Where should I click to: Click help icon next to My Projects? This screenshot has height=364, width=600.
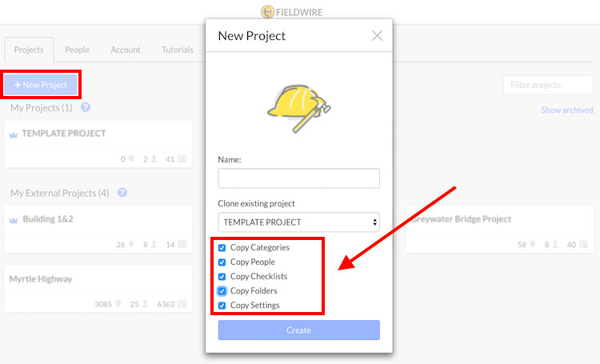[x=86, y=107]
